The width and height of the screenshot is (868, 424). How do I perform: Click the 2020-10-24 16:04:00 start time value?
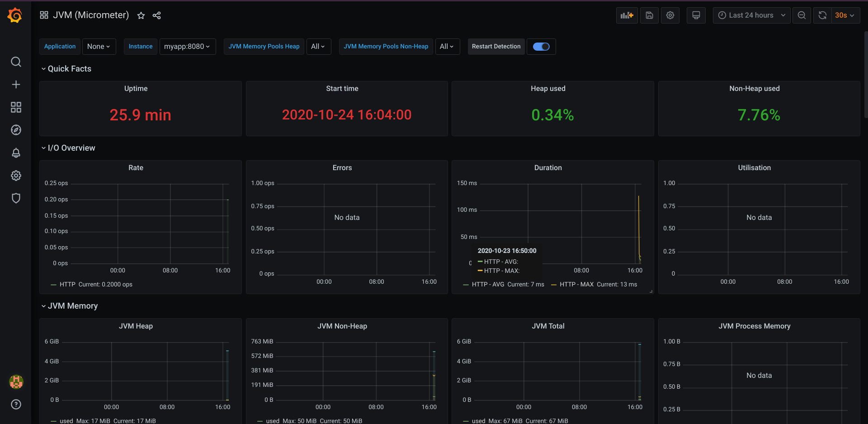[347, 115]
